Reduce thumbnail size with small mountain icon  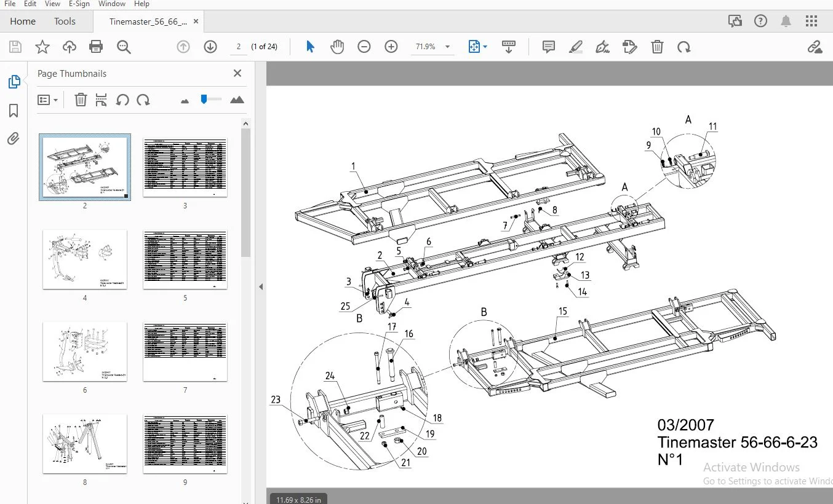(185, 101)
